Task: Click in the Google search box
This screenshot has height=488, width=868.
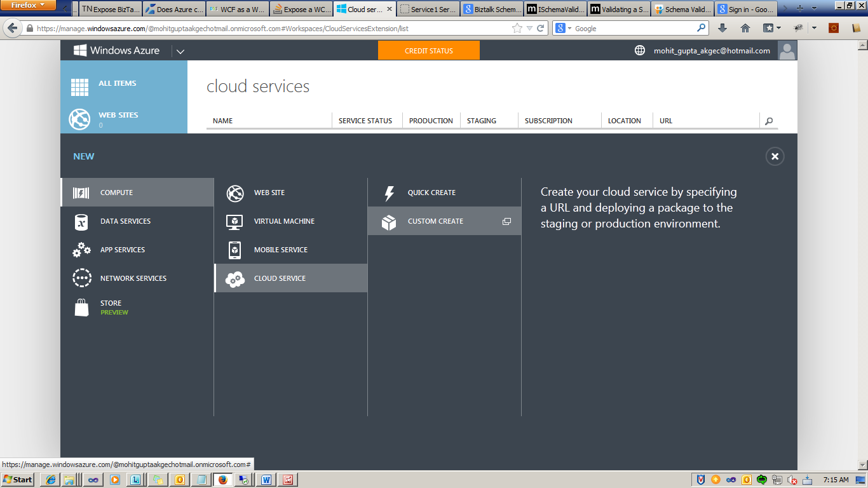Action: pos(632,29)
